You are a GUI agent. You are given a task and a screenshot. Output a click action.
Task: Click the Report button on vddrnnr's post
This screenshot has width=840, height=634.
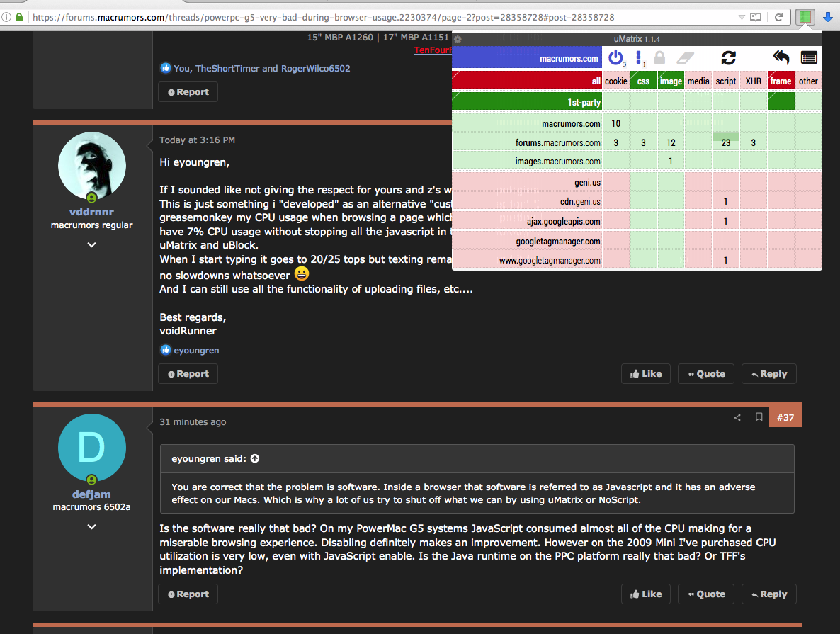(188, 373)
